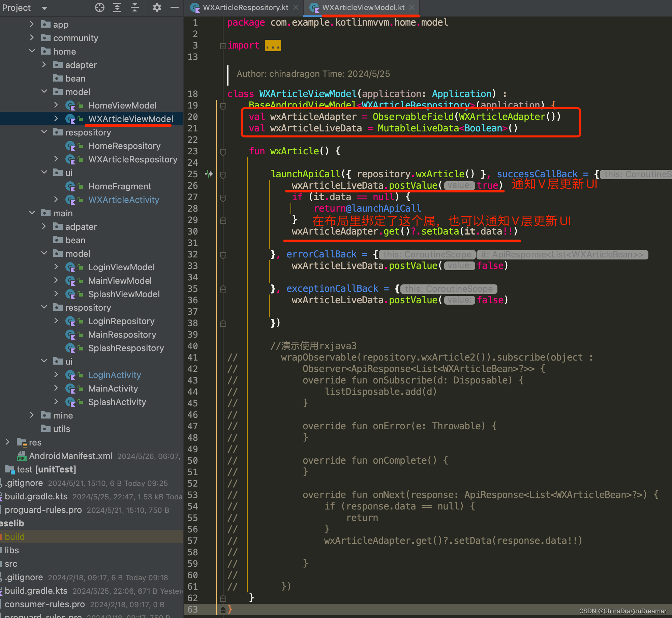
Task: Expand the collapsed import statements on line 3
Action: [x=223, y=45]
